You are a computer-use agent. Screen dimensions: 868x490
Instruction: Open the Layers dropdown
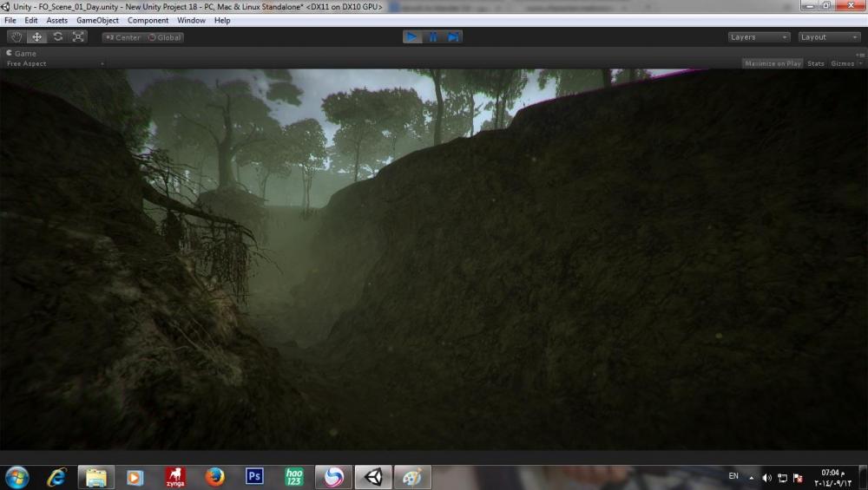point(759,37)
